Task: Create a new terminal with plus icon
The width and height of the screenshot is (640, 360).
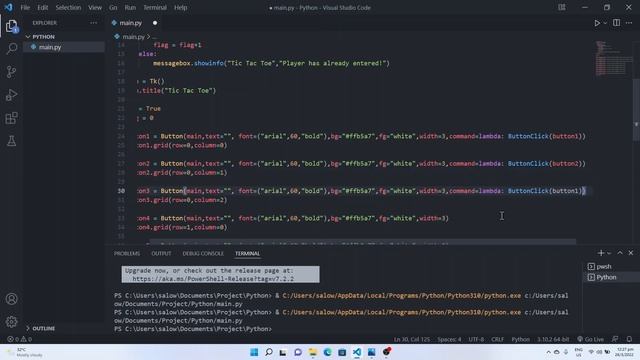Action: (x=600, y=253)
